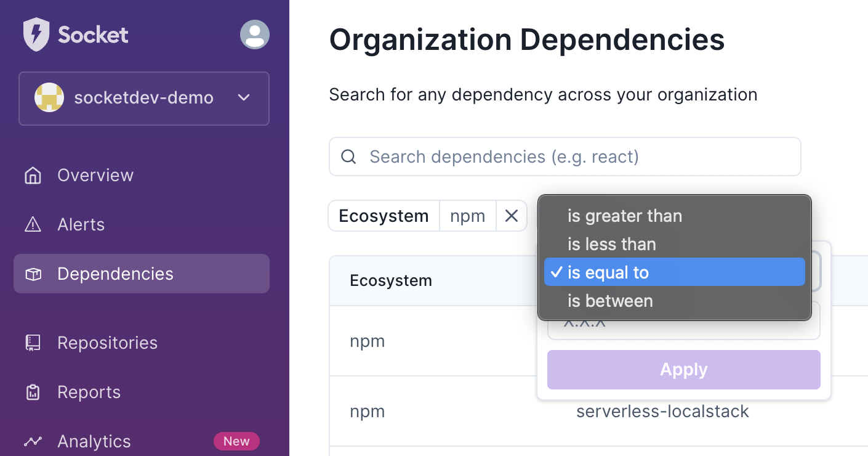868x456 pixels.
Task: Click the Organization Dependencies heading
Action: point(527,40)
